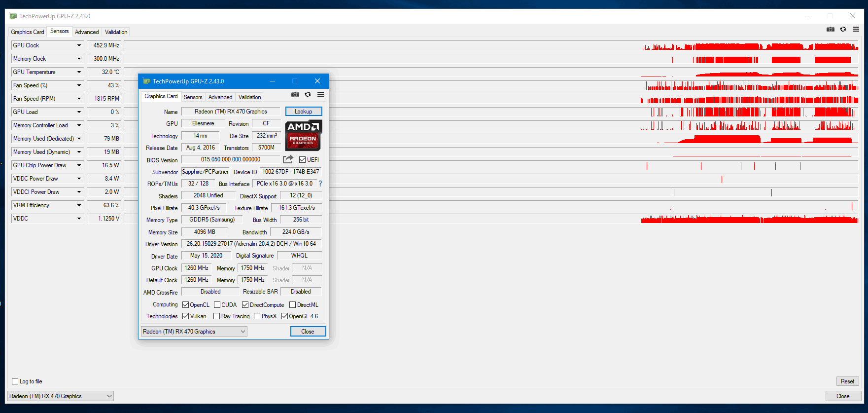Click the camera icon in the Sensors window

tap(831, 29)
